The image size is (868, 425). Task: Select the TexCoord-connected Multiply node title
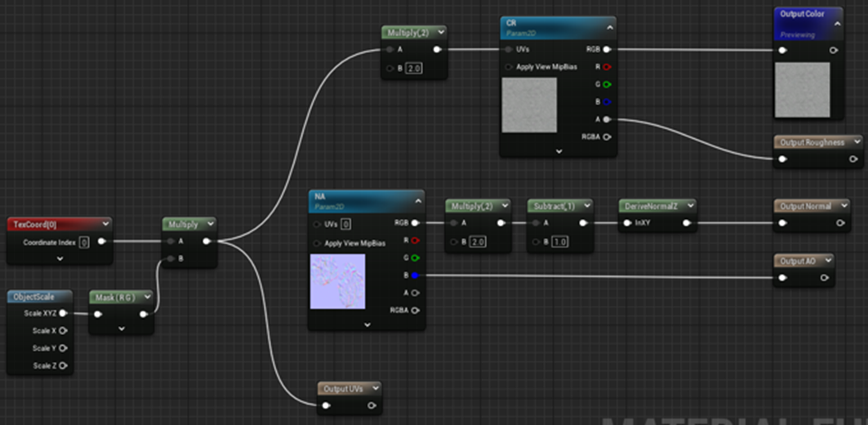click(183, 224)
